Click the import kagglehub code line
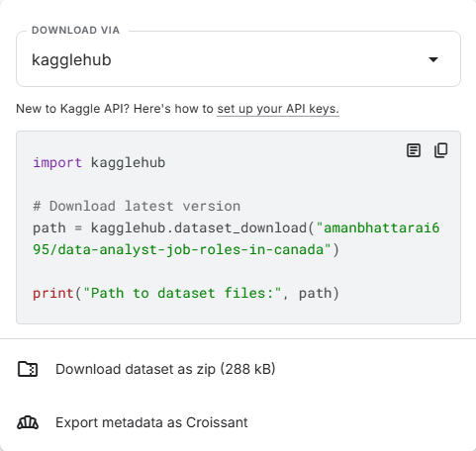This screenshot has height=451, width=476. (x=99, y=163)
